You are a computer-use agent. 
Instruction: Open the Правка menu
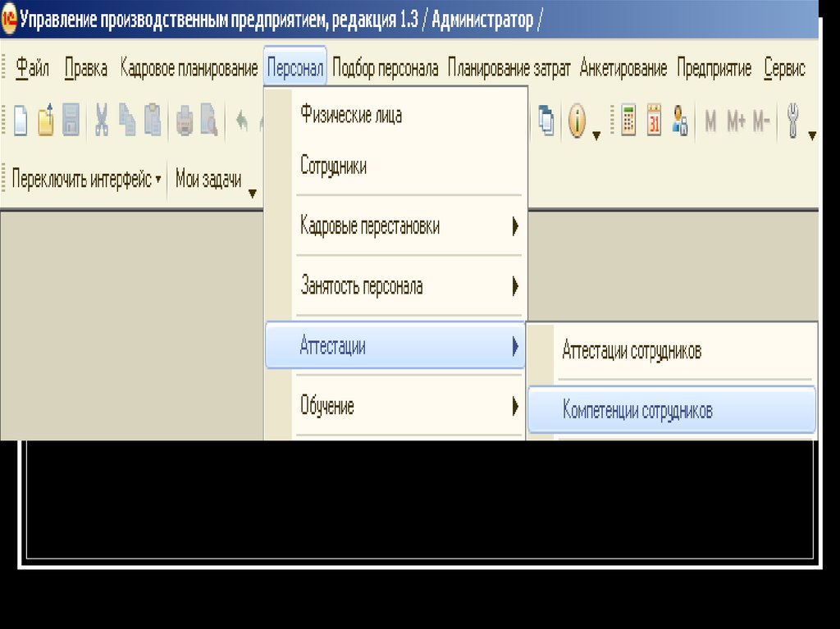(86, 69)
